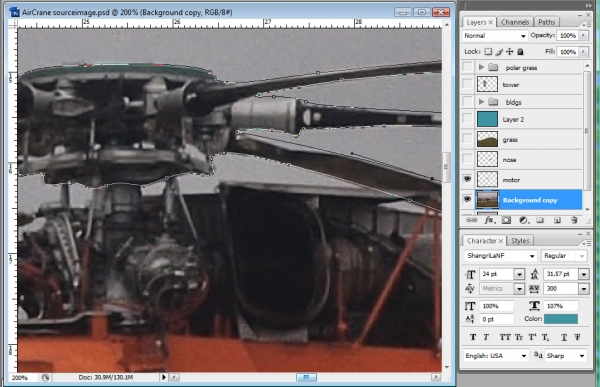Toggle All Caps text style
Image resolution: width=600 pixels, height=387 pixels.
click(505, 337)
